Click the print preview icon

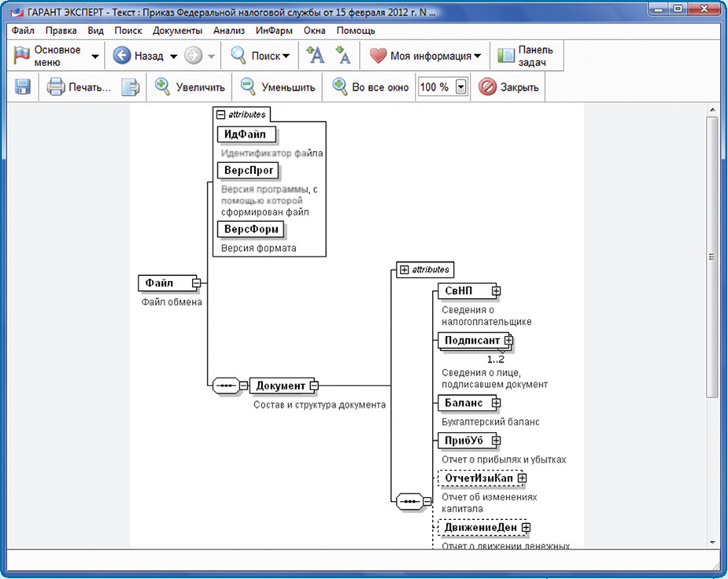(131, 87)
